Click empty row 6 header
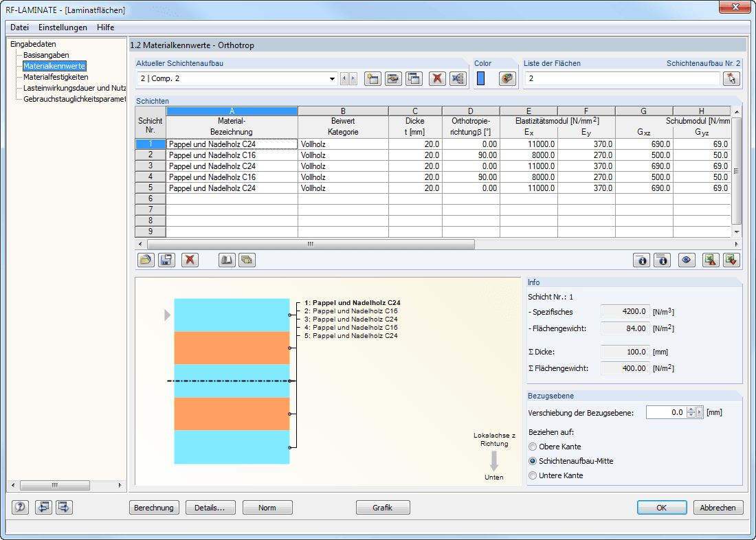This screenshot has height=540, width=756. coord(151,199)
